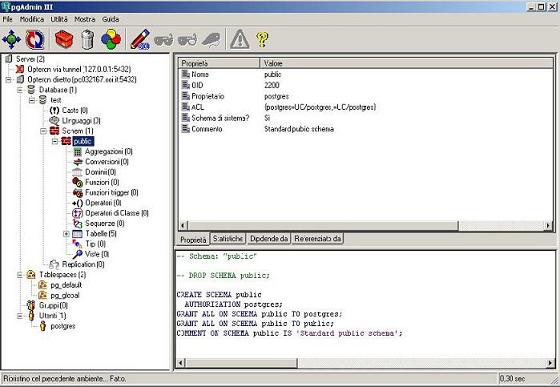The width and height of the screenshot is (560, 387).
Task: Open the SQL query pencil tool
Action: (x=140, y=39)
